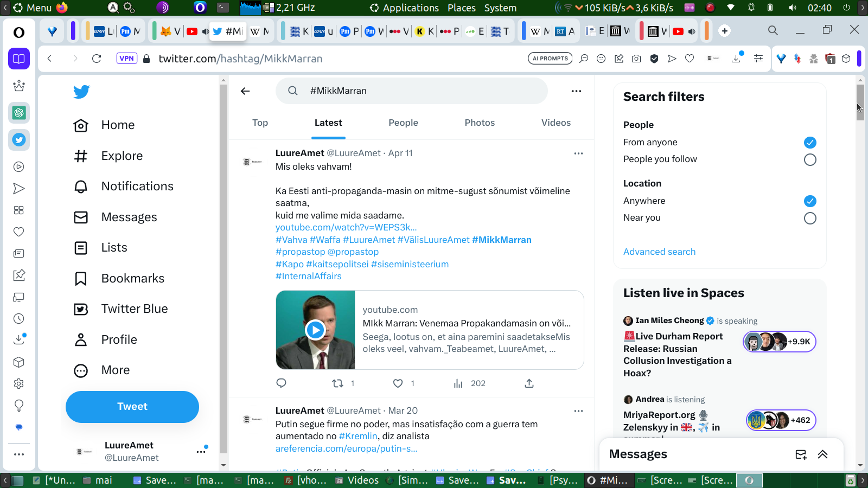Play the Mikk Marran YouTube video card
Image resolution: width=868 pixels, height=488 pixels.
(x=315, y=330)
